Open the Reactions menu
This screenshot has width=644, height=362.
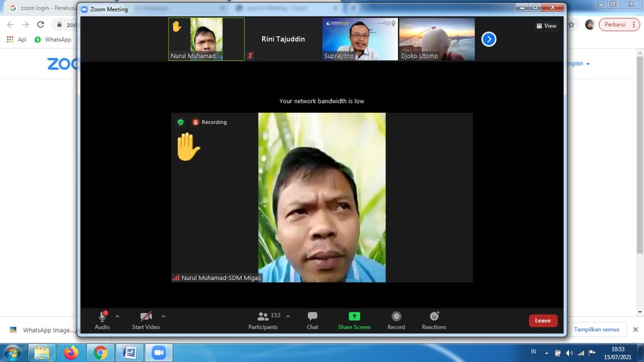coord(434,317)
